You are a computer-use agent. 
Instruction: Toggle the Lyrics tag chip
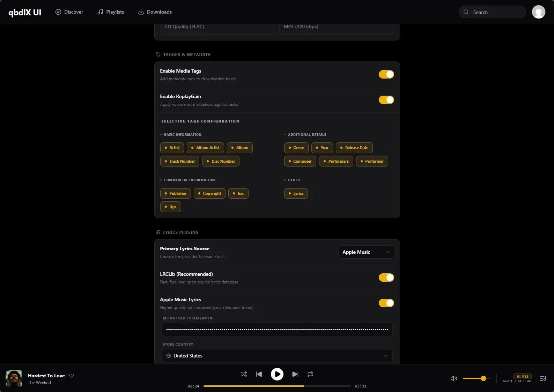coord(296,193)
